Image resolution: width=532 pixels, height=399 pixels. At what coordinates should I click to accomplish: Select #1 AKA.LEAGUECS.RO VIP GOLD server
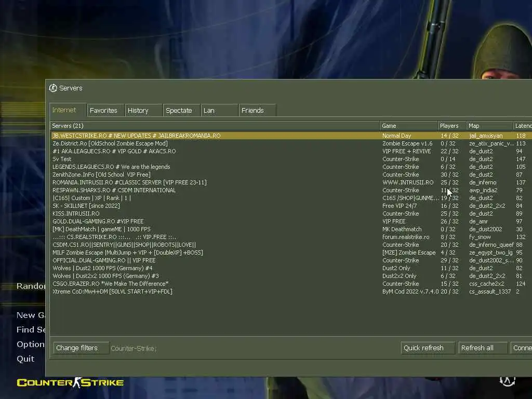(x=291, y=151)
